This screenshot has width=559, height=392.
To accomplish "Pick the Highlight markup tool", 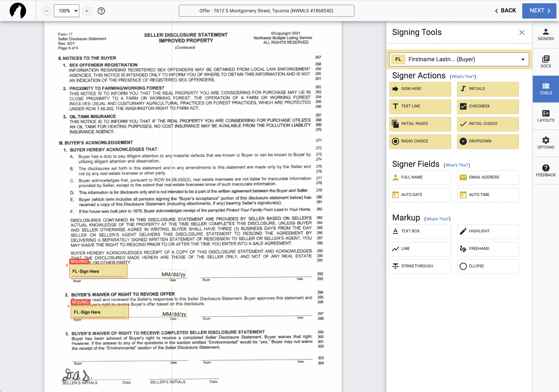I will [488, 231].
